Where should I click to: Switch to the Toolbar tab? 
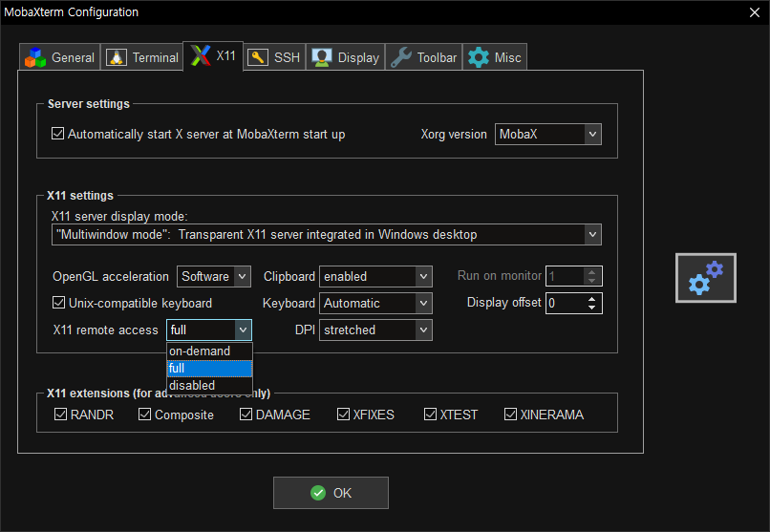424,57
